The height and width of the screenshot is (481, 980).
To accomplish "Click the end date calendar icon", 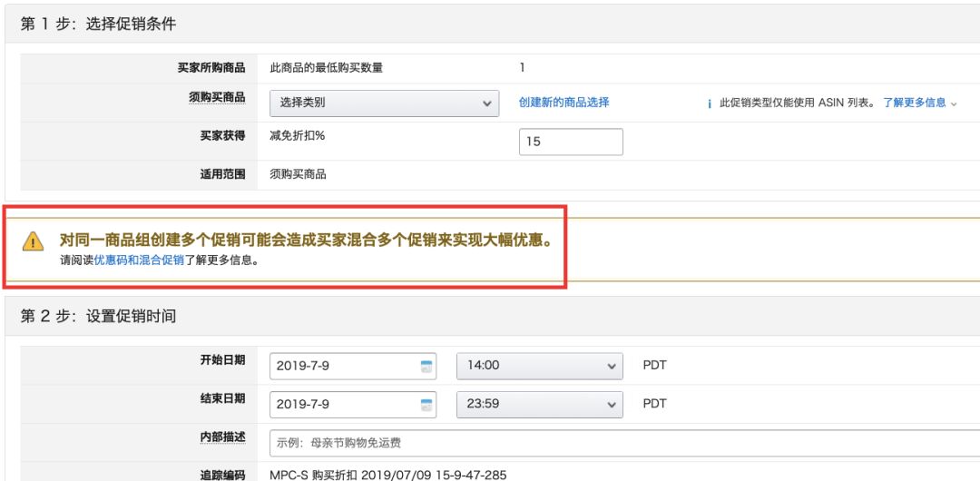I will (x=426, y=404).
